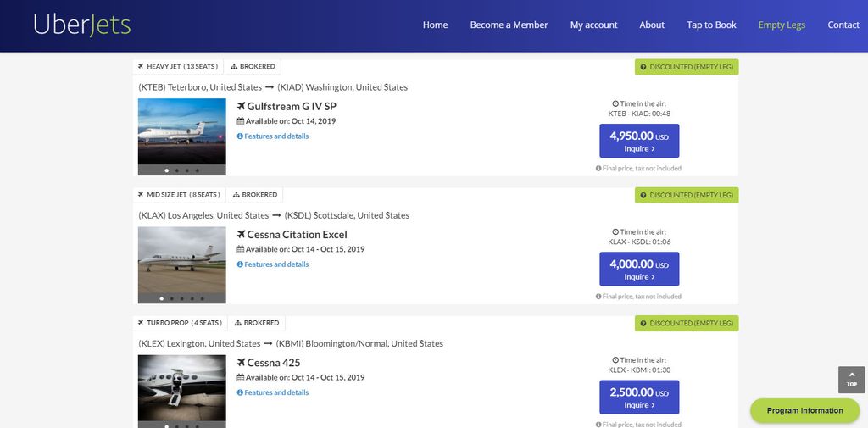Click question icon on Citation Excel discount badge
The height and width of the screenshot is (428, 868).
[643, 196]
